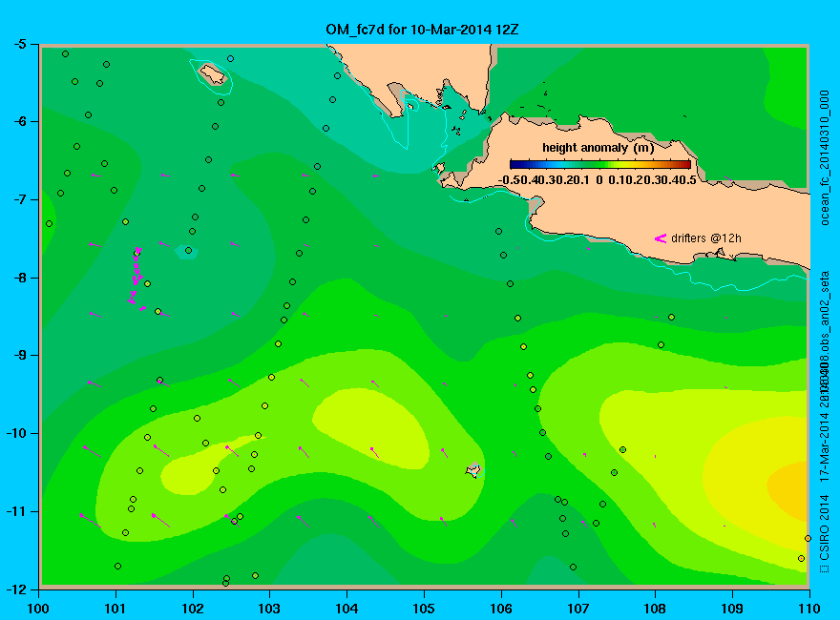The height and width of the screenshot is (620, 840).
Task: Click the map title 'OM_fc7d for 10-Mar-2014 12Z'
Action: pyautogui.click(x=422, y=29)
